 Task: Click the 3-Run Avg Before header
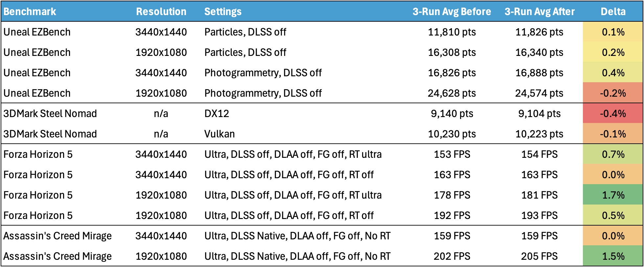pyautogui.click(x=452, y=12)
